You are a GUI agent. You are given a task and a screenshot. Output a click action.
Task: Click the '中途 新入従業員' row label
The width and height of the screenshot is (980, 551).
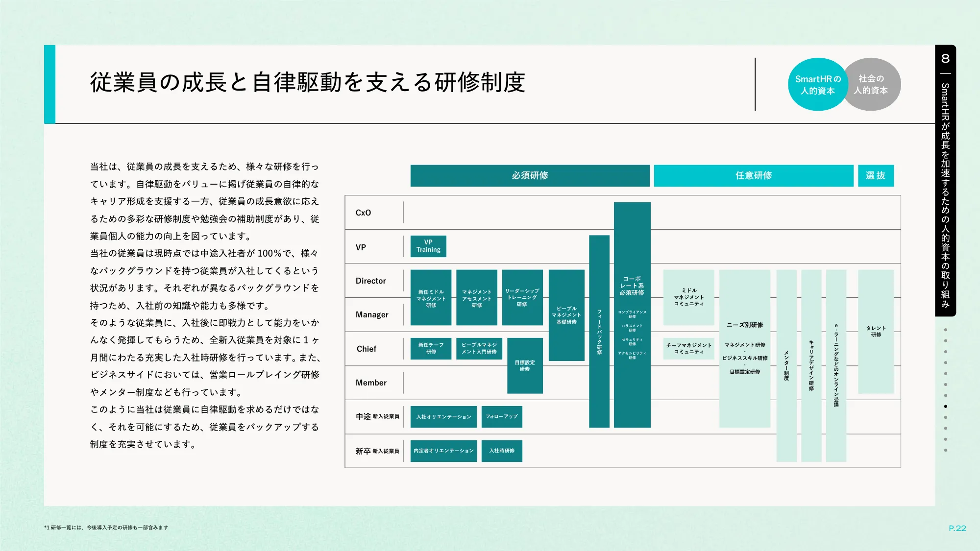click(377, 416)
